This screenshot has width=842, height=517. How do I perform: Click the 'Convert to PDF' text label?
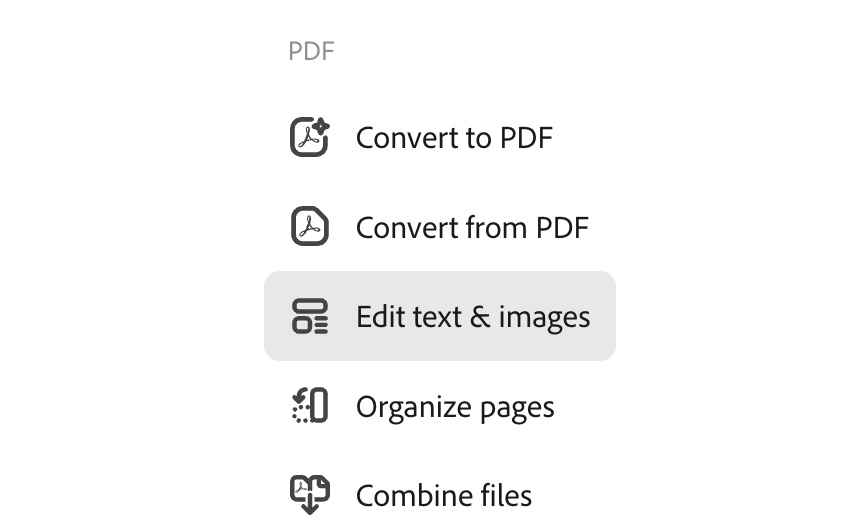[x=454, y=138]
